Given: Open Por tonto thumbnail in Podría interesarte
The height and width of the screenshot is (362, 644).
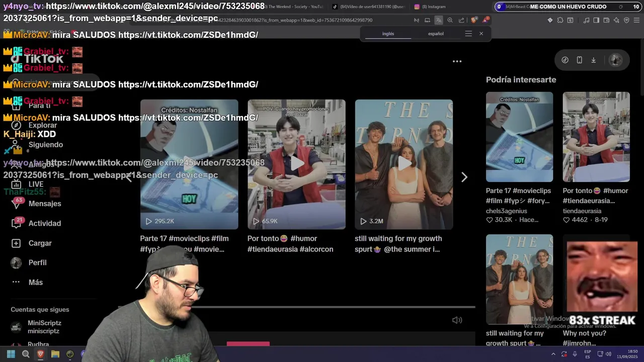Looking at the screenshot, I should (x=596, y=137).
